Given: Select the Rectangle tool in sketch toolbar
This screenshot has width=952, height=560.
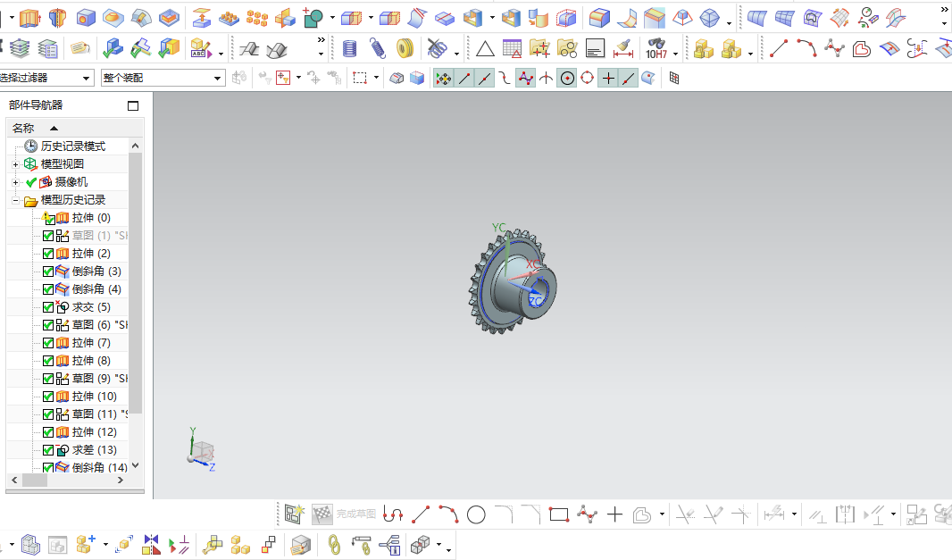Looking at the screenshot, I should (x=558, y=515).
